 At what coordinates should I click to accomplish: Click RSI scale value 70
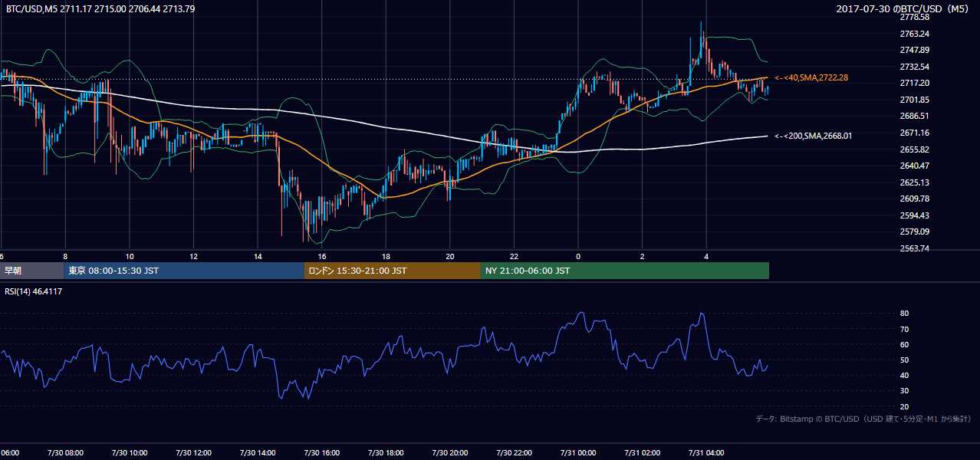point(904,329)
